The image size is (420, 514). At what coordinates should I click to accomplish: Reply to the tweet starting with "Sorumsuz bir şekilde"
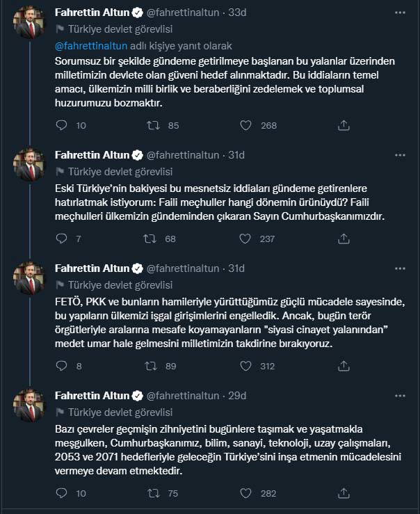click(62, 125)
